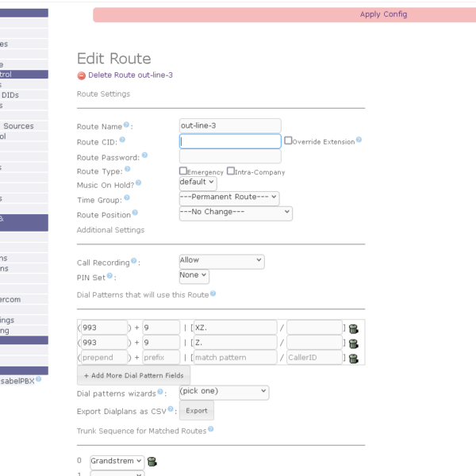
Task: Expand the Route Position dropdown
Action: (236, 213)
